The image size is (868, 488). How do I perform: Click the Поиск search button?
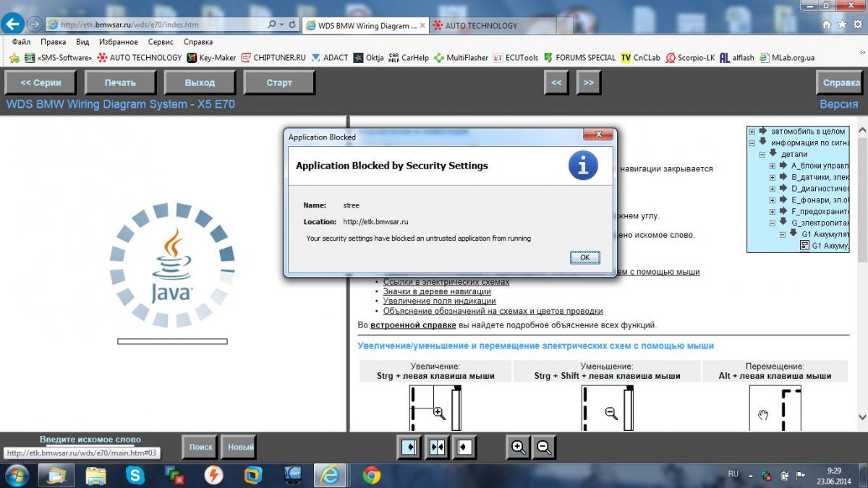pyautogui.click(x=200, y=448)
